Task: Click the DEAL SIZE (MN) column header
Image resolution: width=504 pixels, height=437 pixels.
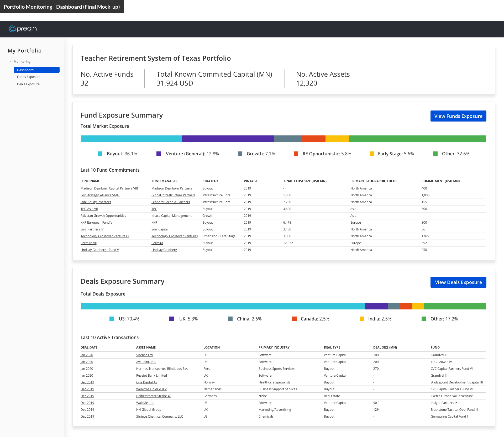Action: click(385, 348)
